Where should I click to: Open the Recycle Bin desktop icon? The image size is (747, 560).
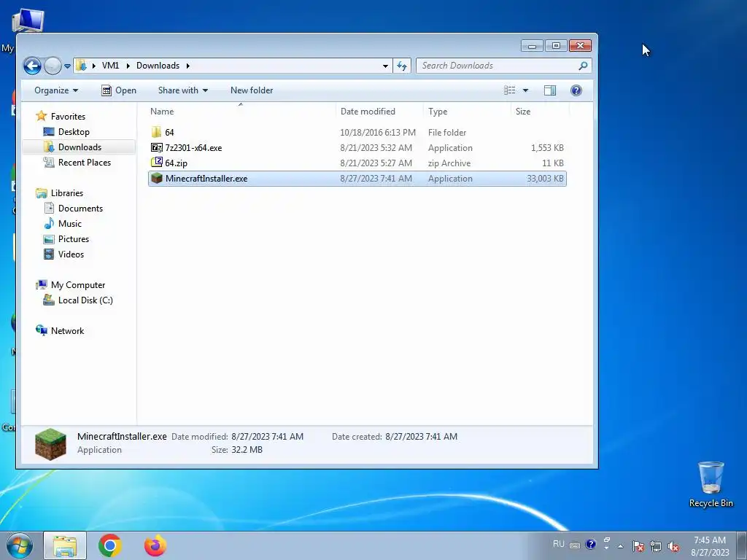pos(711,484)
